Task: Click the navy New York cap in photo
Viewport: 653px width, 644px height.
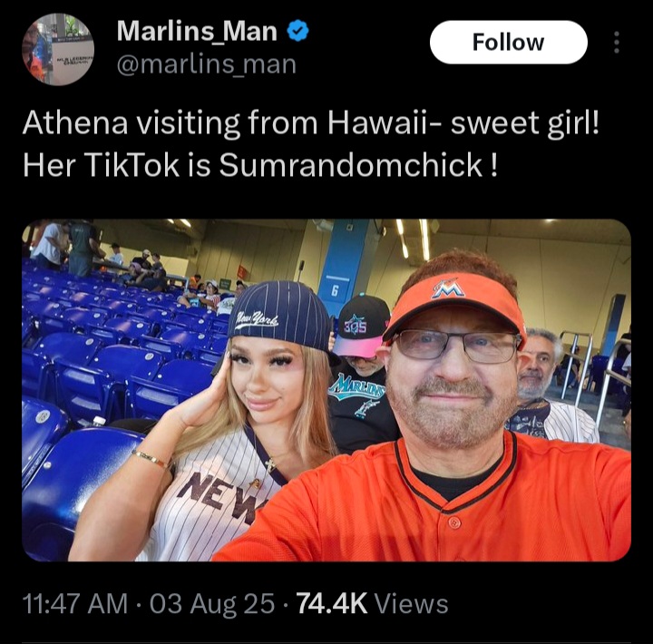Action: click(x=283, y=318)
